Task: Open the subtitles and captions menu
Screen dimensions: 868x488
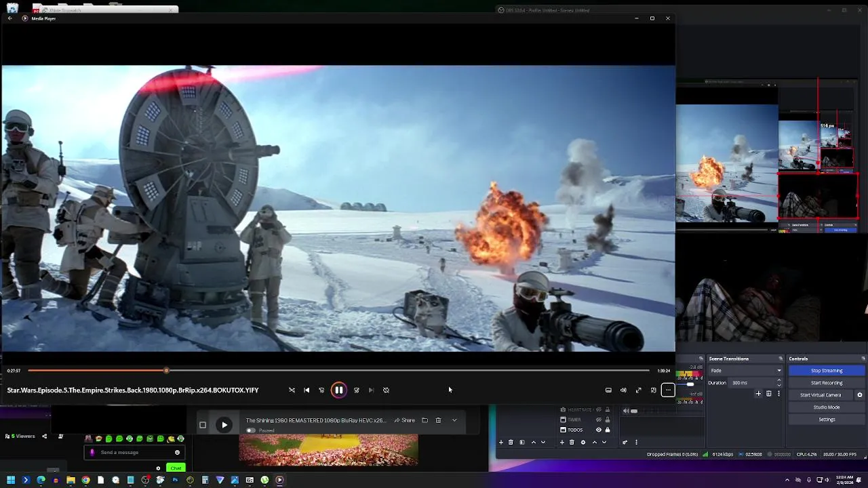Action: [x=608, y=390]
